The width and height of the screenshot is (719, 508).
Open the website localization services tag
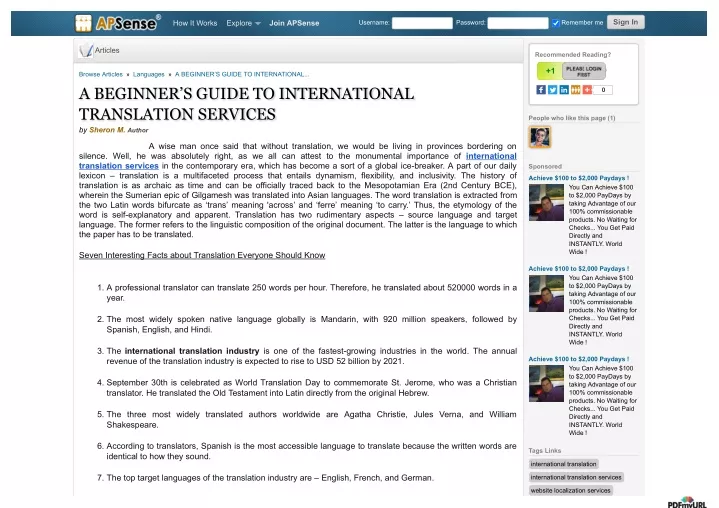coord(570,491)
